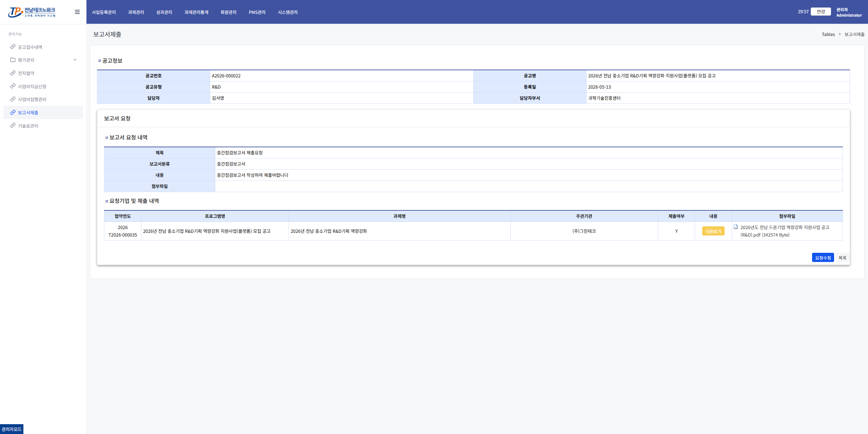
Task: Open the 성과관리 top menu
Action: [x=164, y=12]
